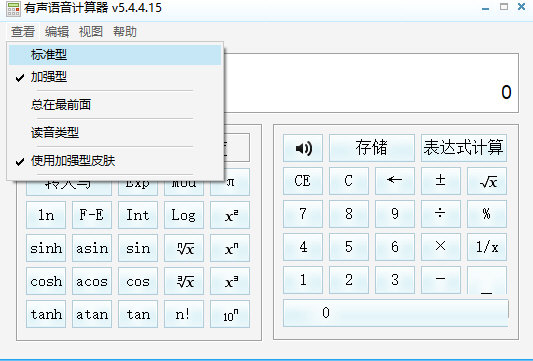Viewport: 533px width, 361px height.
Task: Click the CE clear entry button
Action: click(x=303, y=180)
